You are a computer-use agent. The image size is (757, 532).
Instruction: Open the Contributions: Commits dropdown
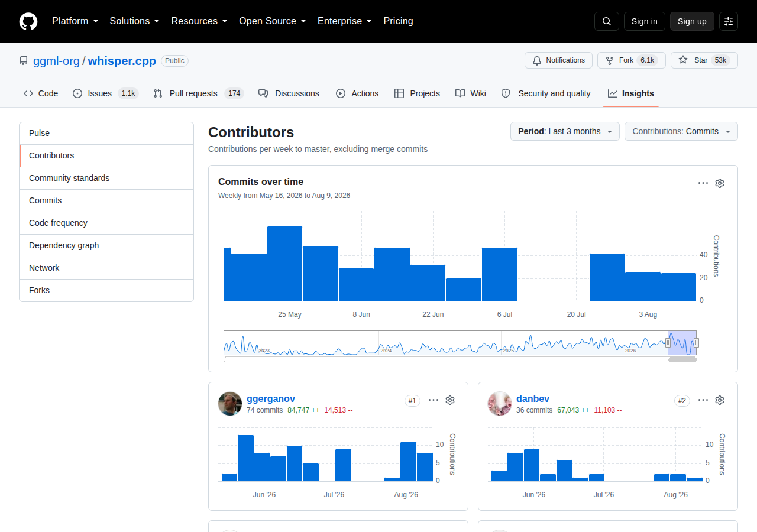(681, 131)
